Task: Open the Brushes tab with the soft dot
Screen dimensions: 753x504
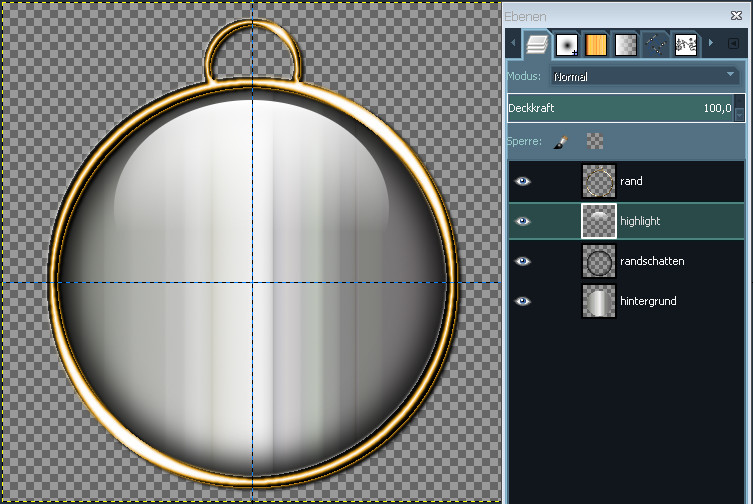Action: [567, 44]
